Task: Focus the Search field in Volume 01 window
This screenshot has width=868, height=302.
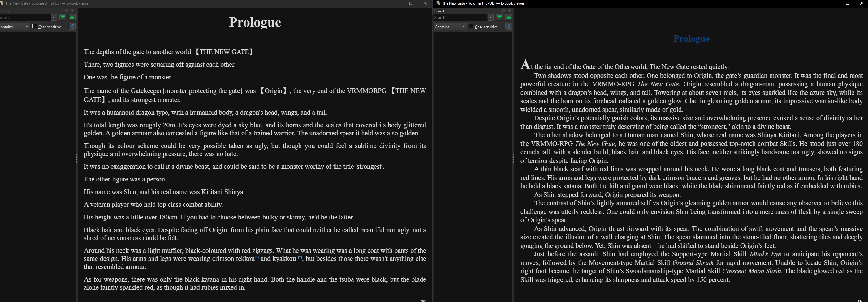Action: coord(25,18)
